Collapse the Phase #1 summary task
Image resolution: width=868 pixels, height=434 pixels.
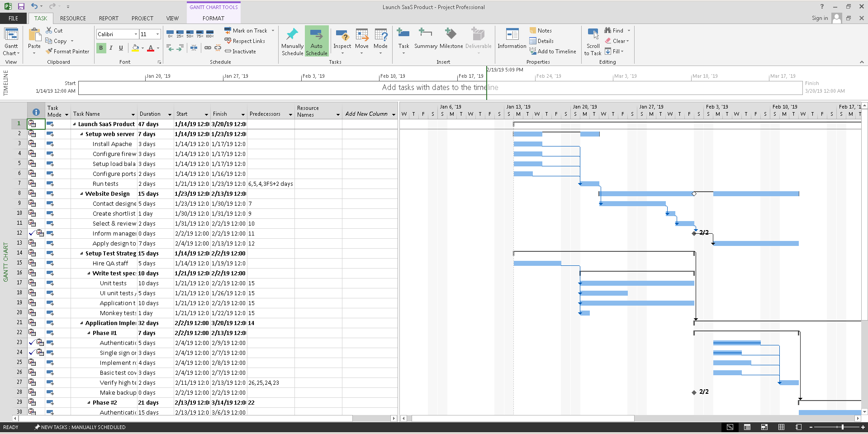click(89, 333)
